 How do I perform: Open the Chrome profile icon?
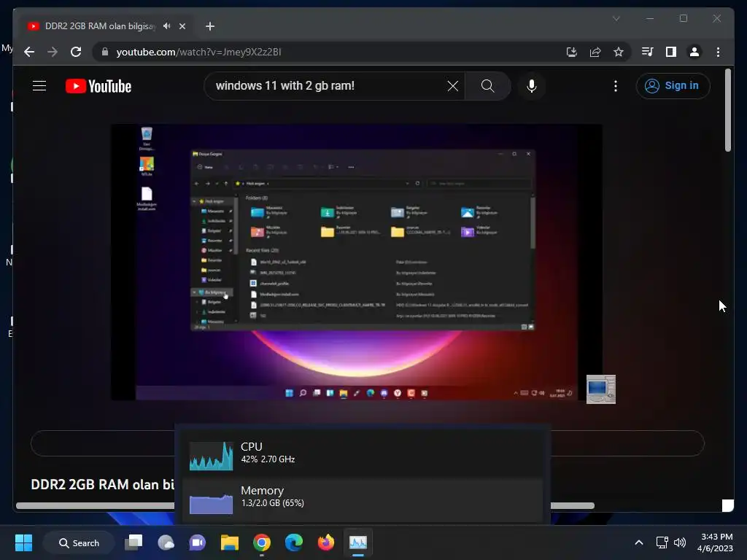(694, 52)
